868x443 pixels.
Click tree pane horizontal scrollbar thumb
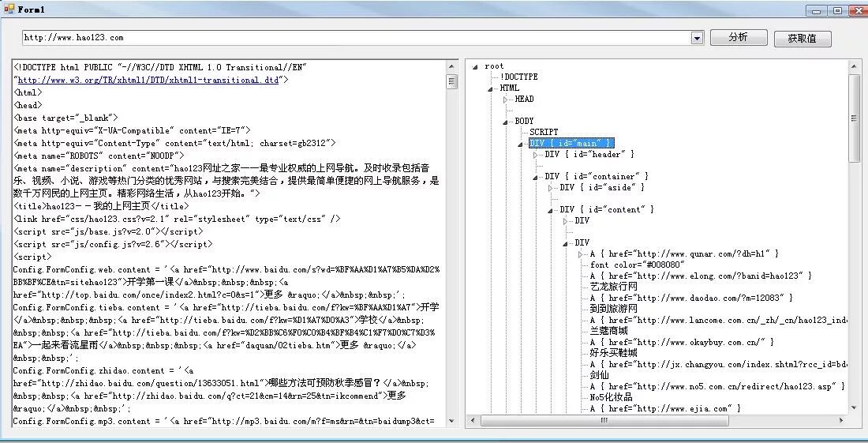pos(604,420)
